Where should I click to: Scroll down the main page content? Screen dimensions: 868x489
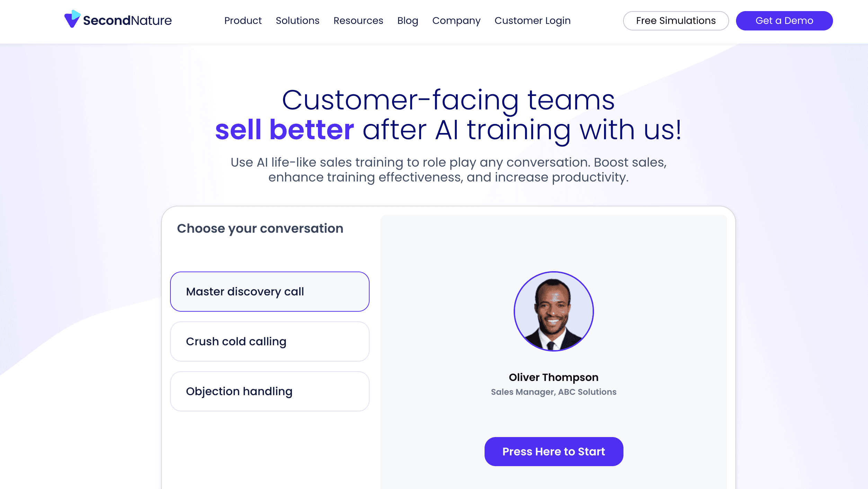pos(434,298)
